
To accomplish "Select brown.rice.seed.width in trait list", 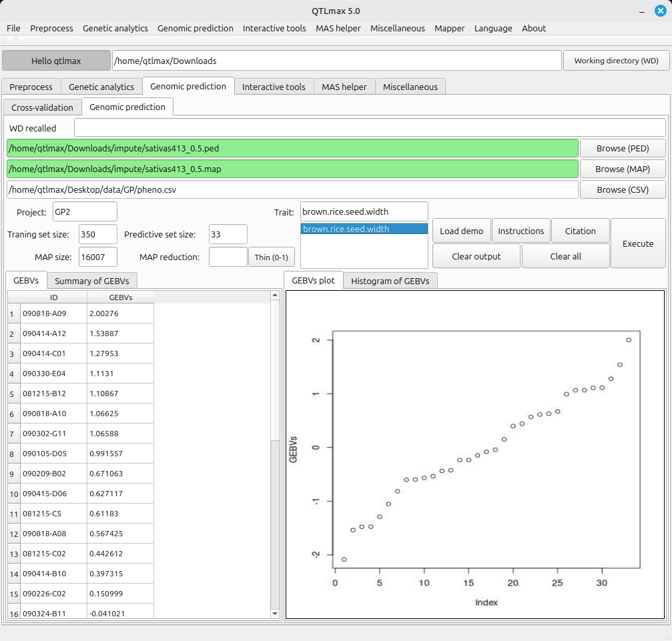I will [x=364, y=229].
